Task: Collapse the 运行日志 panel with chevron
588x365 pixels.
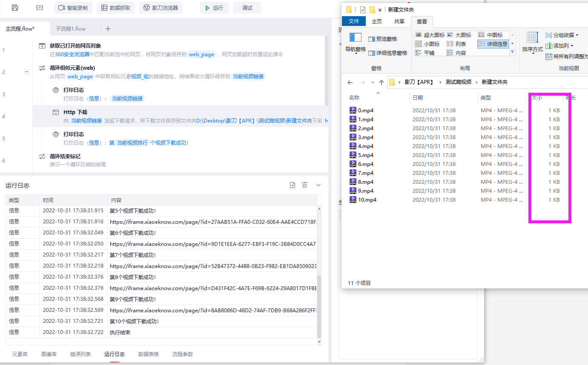Action: click(318, 185)
